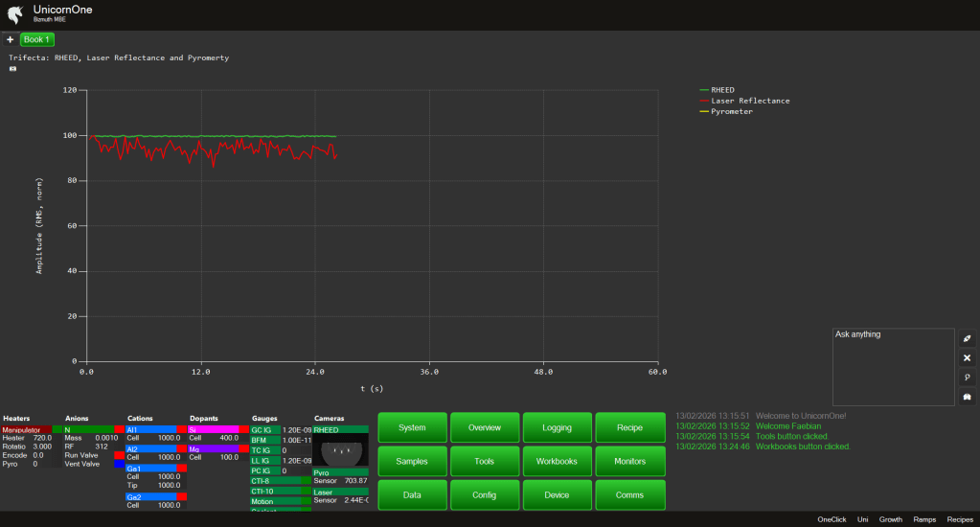
Task: Click the bottom icon beside the chat box
Action: (x=967, y=397)
